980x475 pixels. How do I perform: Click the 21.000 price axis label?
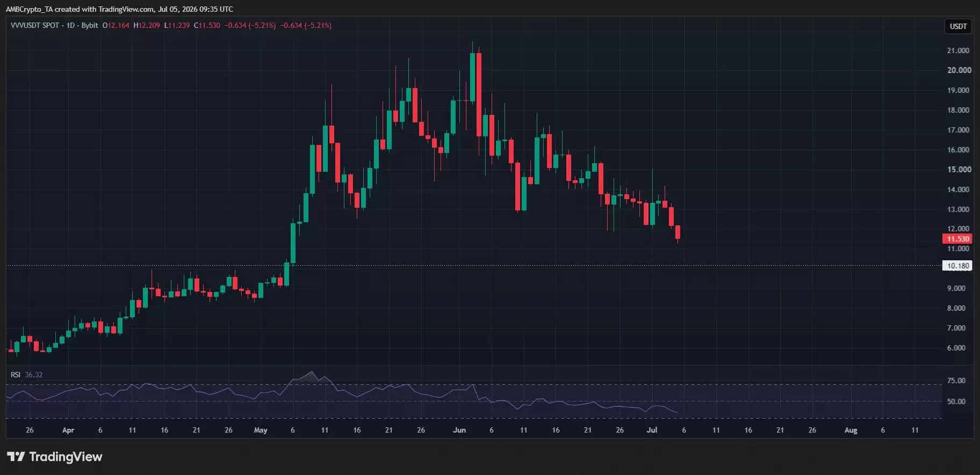(x=958, y=50)
